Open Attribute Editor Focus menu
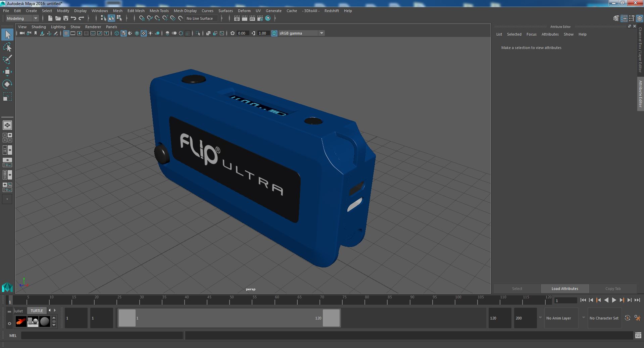 (531, 34)
